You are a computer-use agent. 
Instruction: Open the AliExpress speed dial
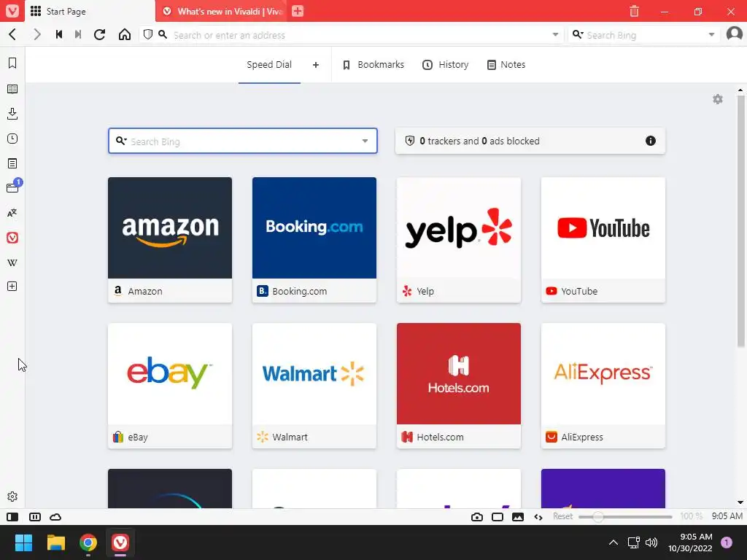(x=603, y=386)
